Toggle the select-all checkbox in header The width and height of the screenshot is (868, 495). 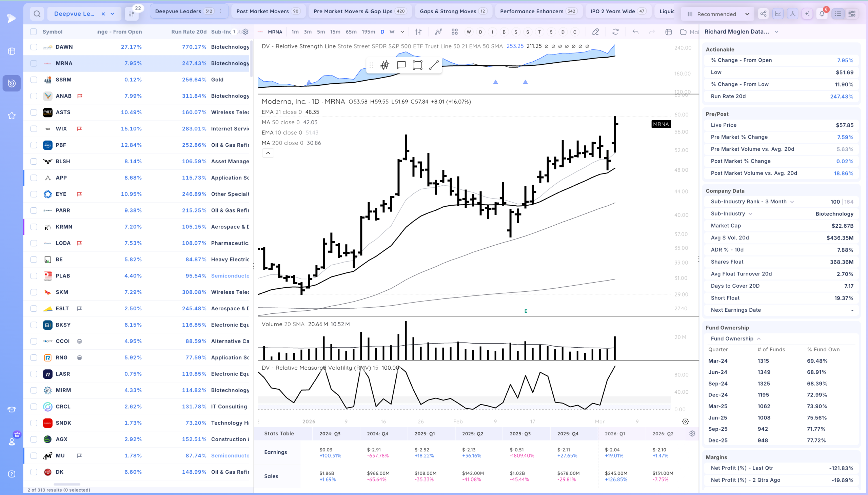pyautogui.click(x=33, y=32)
